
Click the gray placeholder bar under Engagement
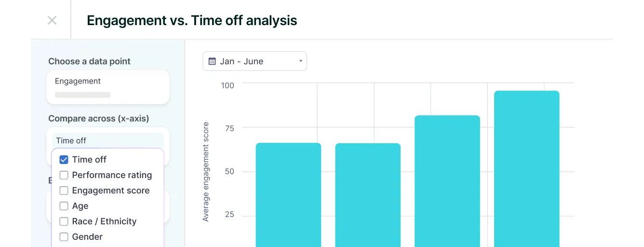point(82,95)
